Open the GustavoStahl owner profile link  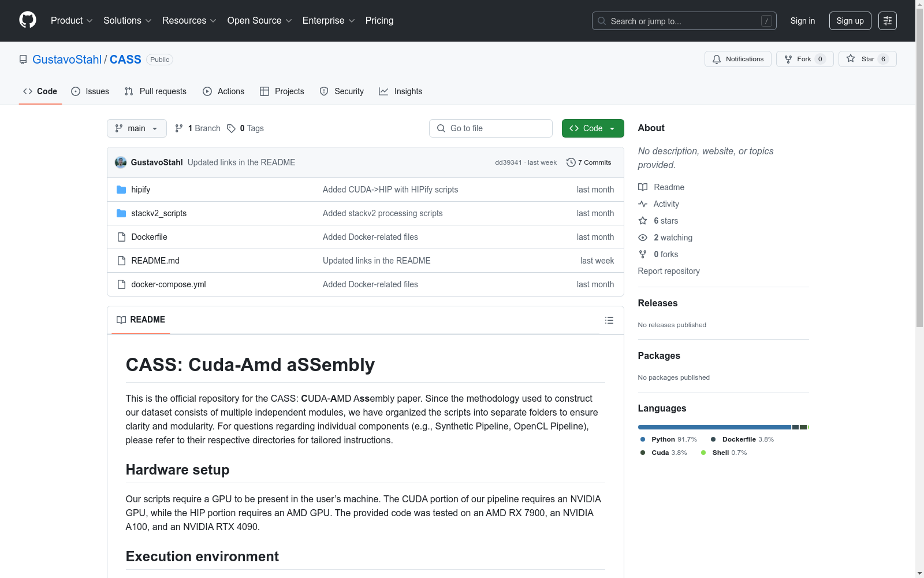[x=67, y=60]
